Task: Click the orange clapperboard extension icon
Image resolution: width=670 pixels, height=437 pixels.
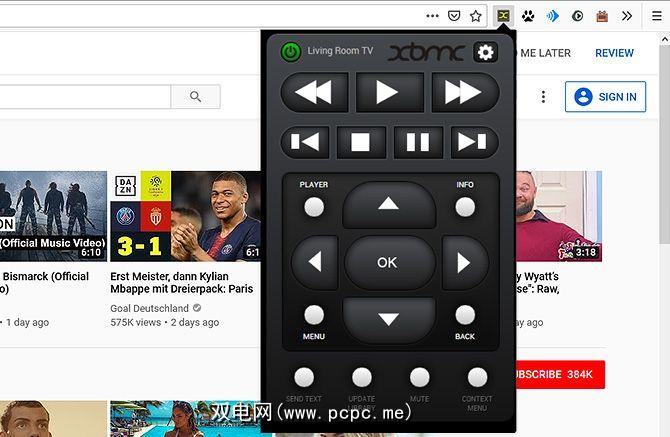Action: pos(602,16)
